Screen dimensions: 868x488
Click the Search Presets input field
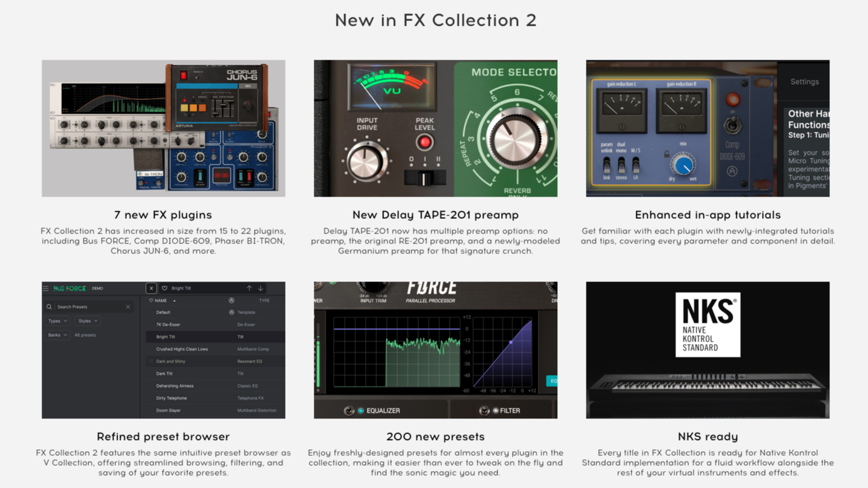pos(89,307)
